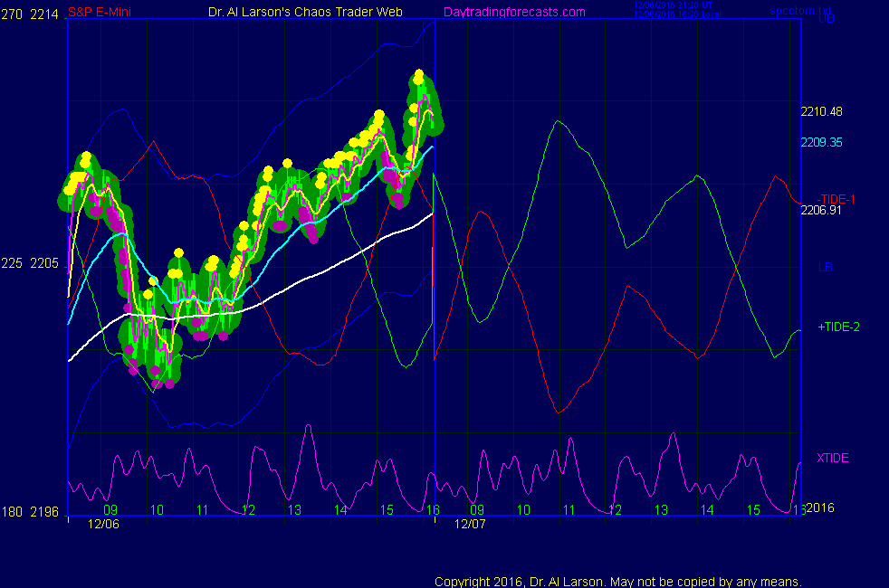Click the XTIDE legend label
Screen dimensions: 889x588
pos(833,459)
